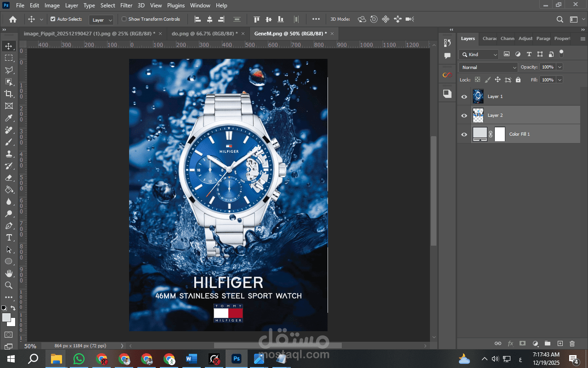Open the Comments panel icon
This screenshot has height=368, width=588.
click(x=447, y=56)
